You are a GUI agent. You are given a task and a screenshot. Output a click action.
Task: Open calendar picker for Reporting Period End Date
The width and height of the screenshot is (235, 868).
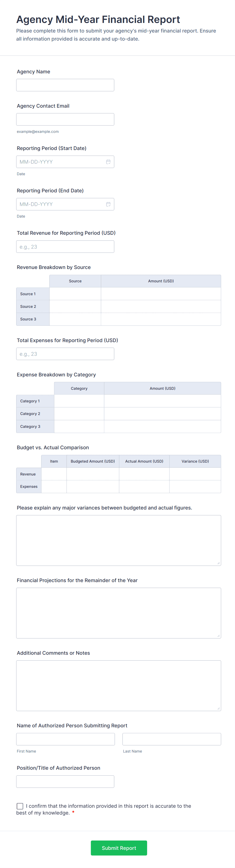(x=108, y=204)
